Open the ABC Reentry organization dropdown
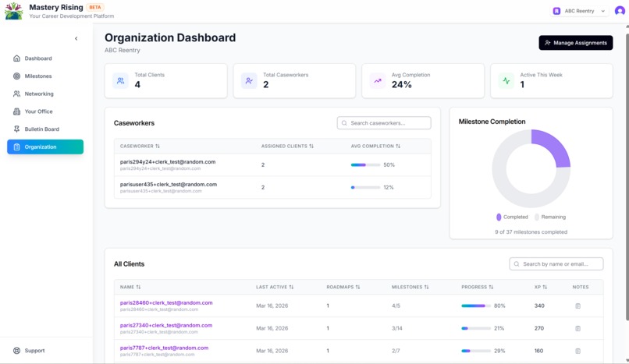Viewport: 629px width, 364px height. (x=579, y=11)
